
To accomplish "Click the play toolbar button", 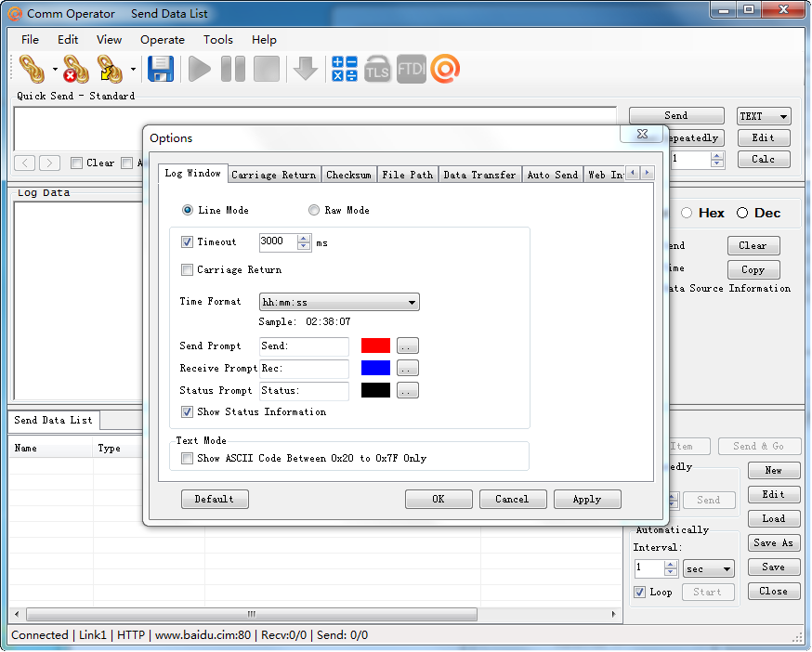I will click(x=200, y=69).
